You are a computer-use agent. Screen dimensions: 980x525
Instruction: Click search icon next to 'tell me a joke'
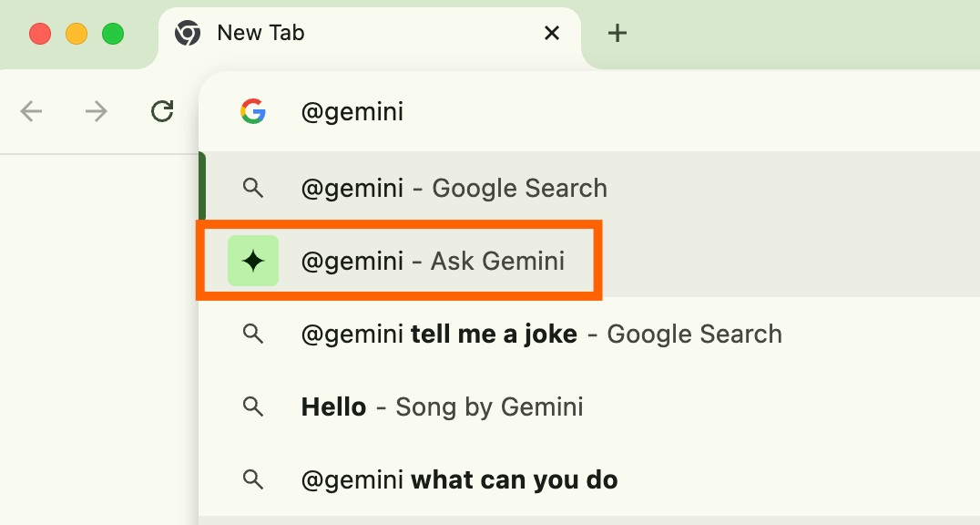253,334
